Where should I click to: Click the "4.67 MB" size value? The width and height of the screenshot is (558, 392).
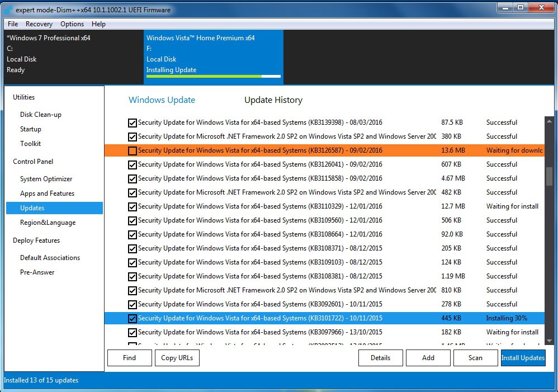(x=453, y=178)
